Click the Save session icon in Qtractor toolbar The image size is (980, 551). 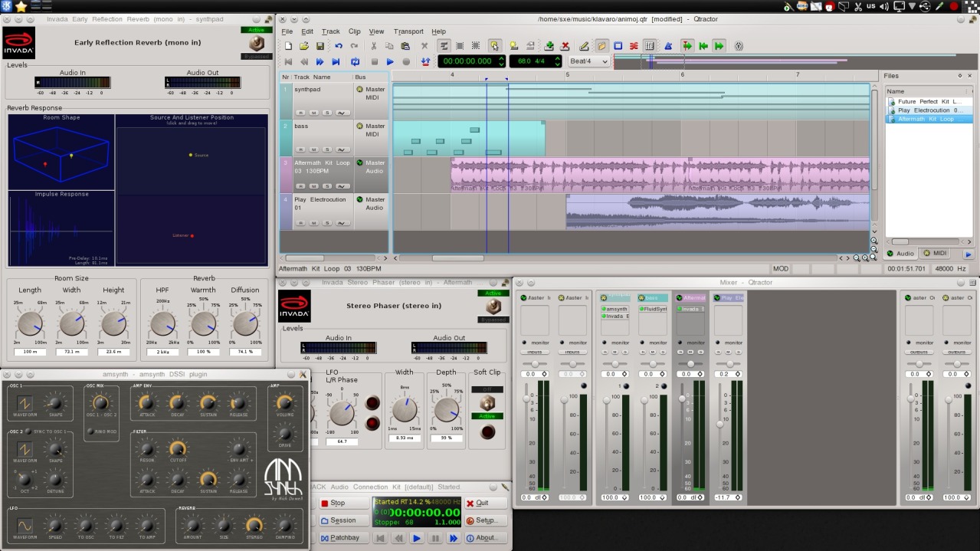point(320,46)
